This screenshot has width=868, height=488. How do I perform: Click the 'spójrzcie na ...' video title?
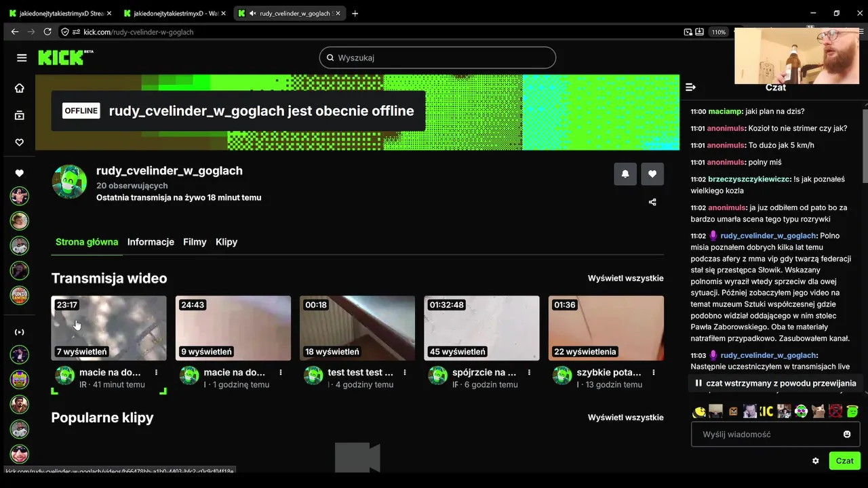(485, 372)
